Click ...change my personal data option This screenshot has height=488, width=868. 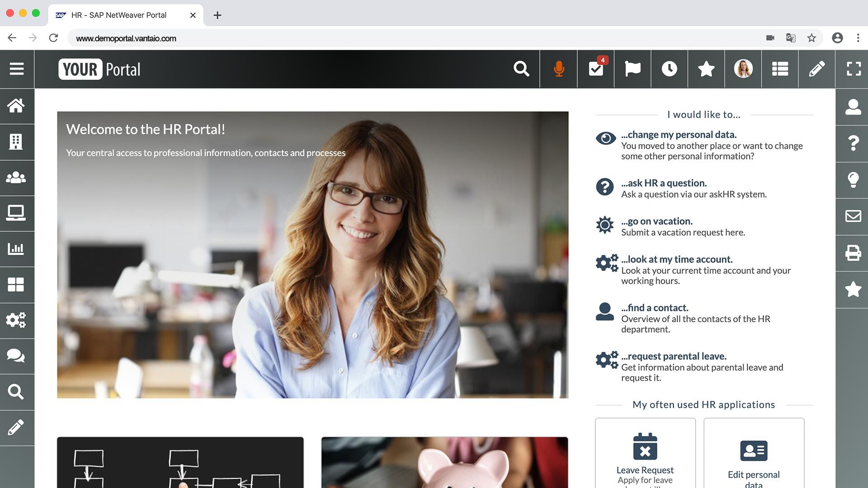click(679, 134)
